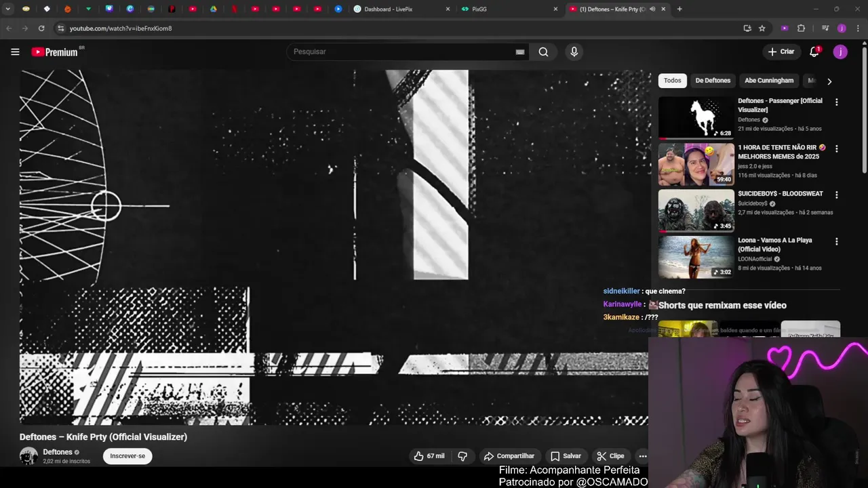This screenshot has width=868, height=488.
Task: View site information icon in address bar
Action: (60, 28)
